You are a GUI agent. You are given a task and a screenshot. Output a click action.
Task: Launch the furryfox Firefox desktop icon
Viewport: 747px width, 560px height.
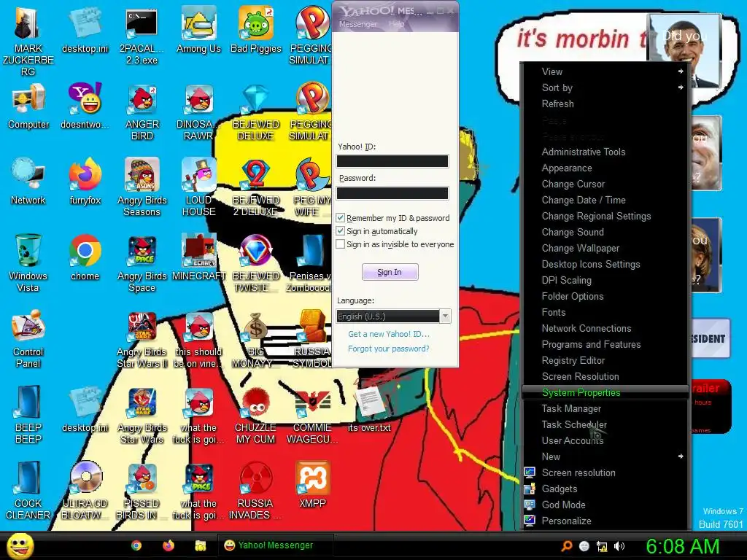(x=85, y=181)
